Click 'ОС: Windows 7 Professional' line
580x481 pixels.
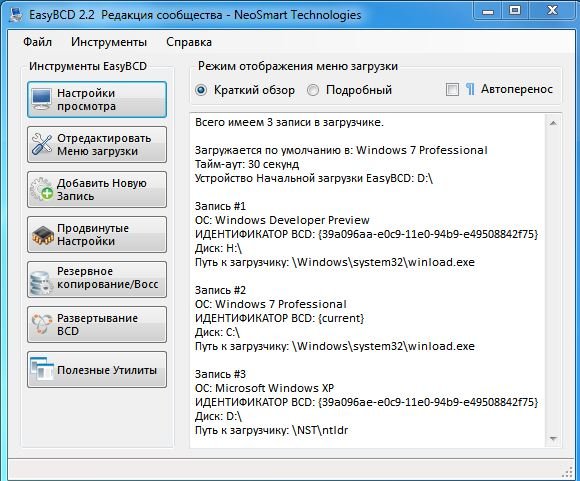pyautogui.click(x=270, y=304)
